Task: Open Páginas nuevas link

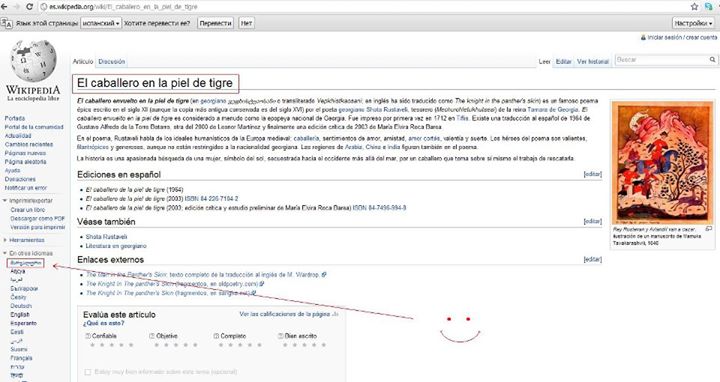Action: click(x=25, y=153)
